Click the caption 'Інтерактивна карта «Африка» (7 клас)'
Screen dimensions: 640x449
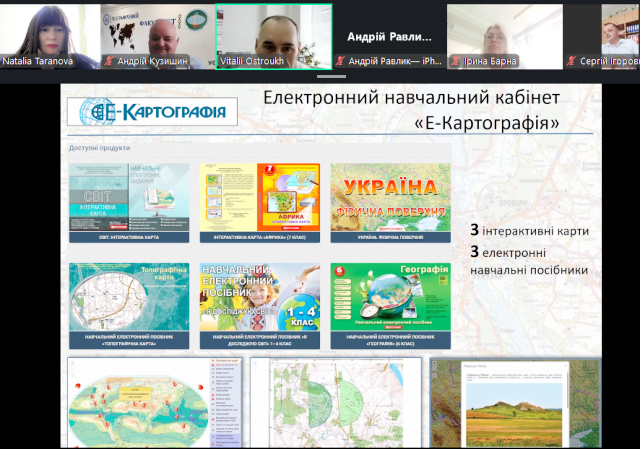[260, 237]
